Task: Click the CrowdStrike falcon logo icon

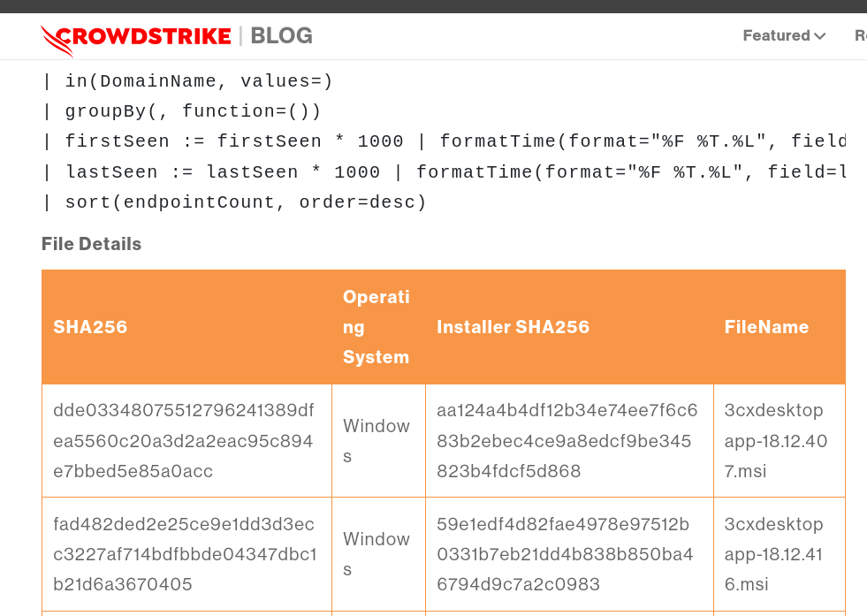Action: tap(58, 39)
